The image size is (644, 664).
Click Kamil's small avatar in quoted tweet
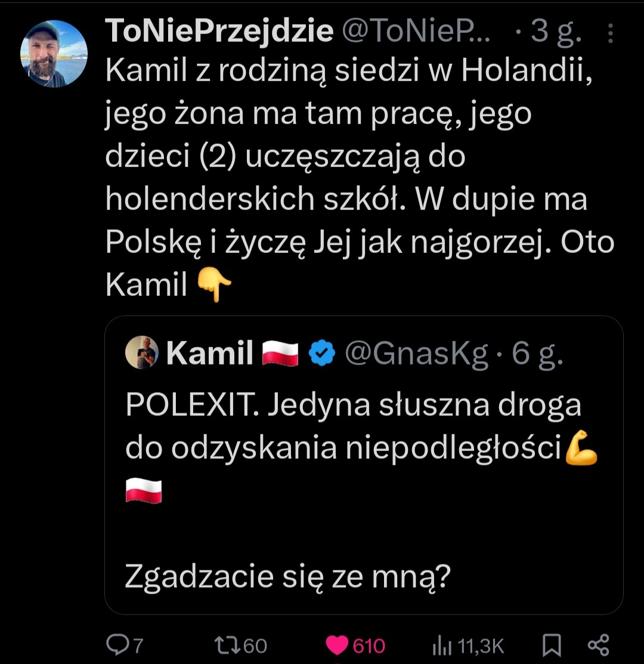[142, 353]
